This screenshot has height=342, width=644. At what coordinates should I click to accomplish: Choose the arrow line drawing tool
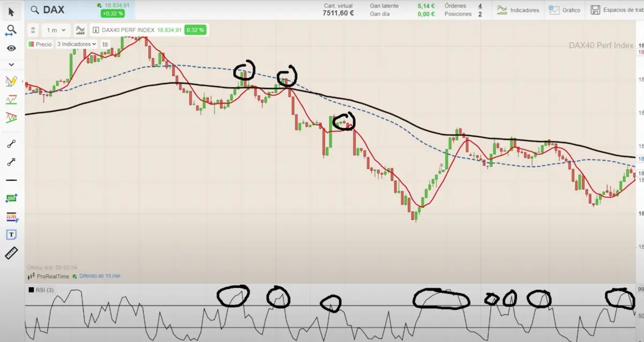click(x=11, y=162)
